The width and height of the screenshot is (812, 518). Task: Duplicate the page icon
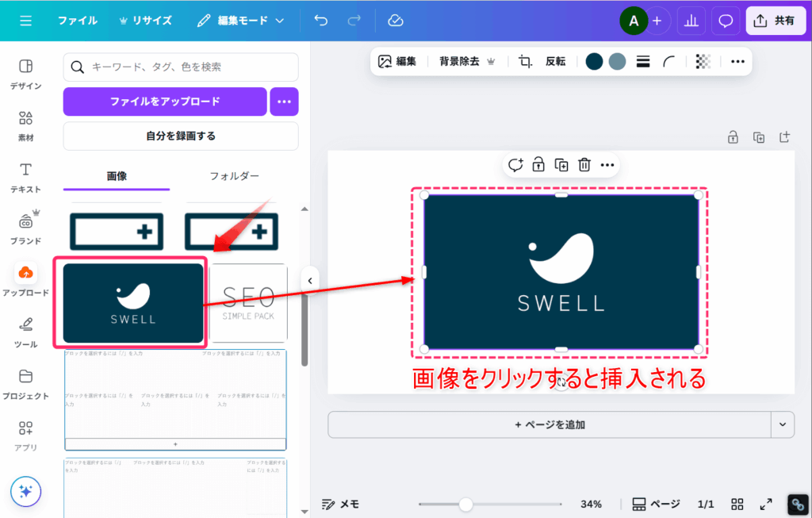759,137
